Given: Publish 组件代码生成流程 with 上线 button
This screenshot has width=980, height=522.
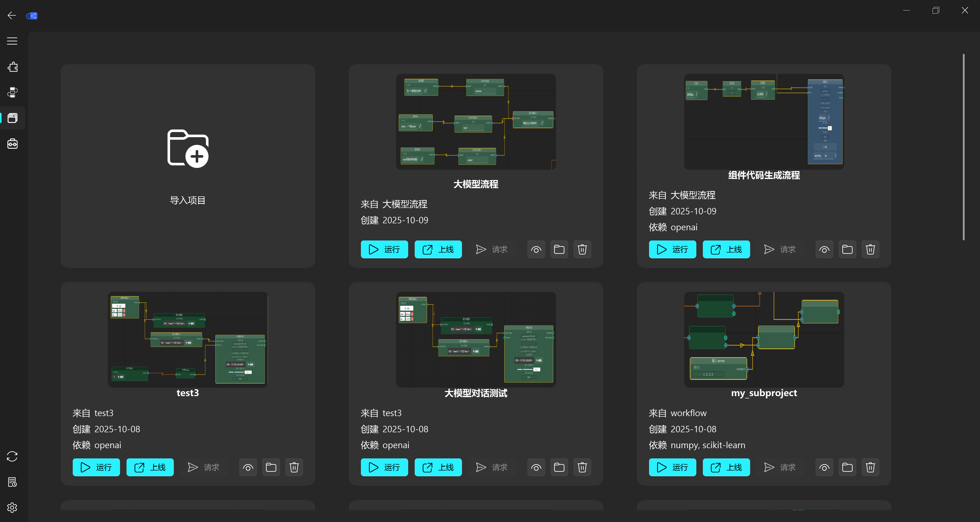Looking at the screenshot, I should pyautogui.click(x=726, y=249).
